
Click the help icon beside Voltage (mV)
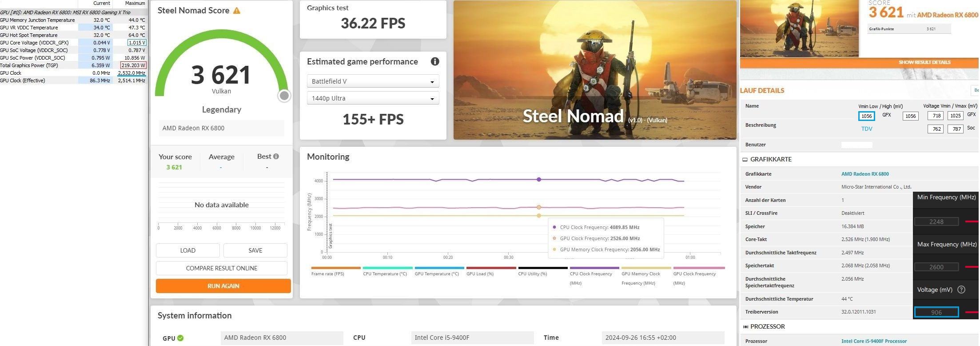click(x=961, y=290)
